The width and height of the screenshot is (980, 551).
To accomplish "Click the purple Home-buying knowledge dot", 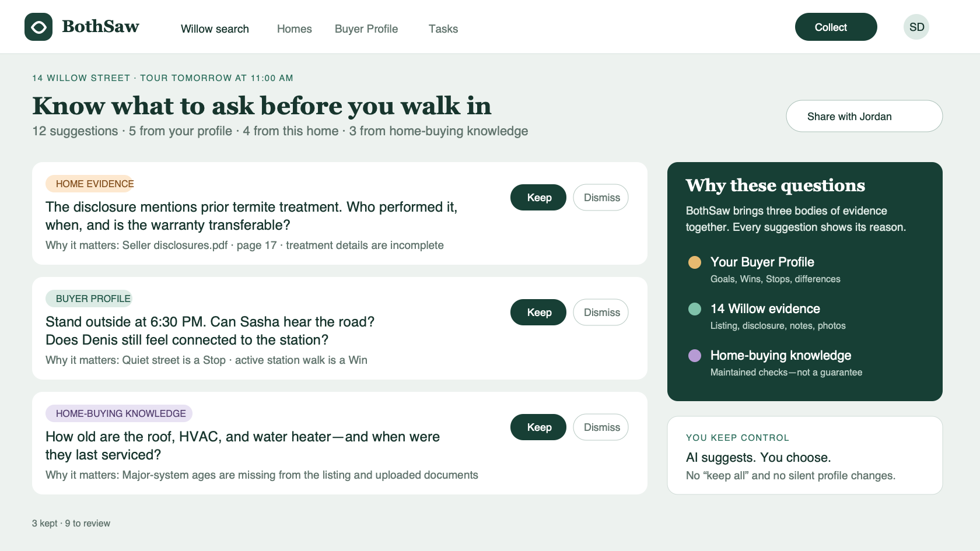I will [x=695, y=356].
